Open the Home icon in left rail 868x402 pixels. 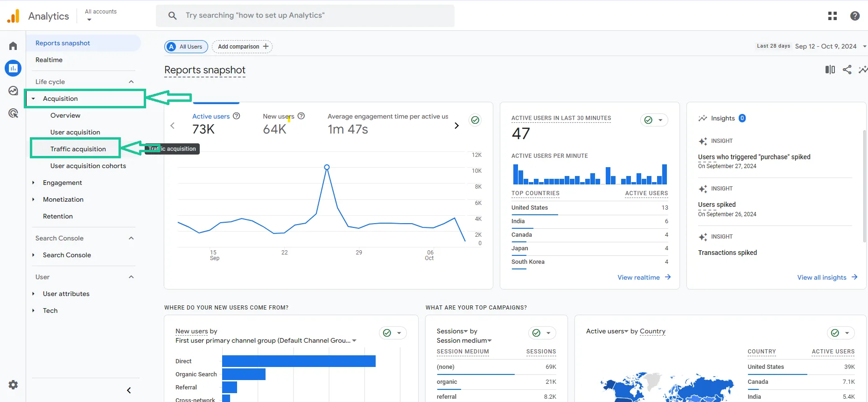13,46
